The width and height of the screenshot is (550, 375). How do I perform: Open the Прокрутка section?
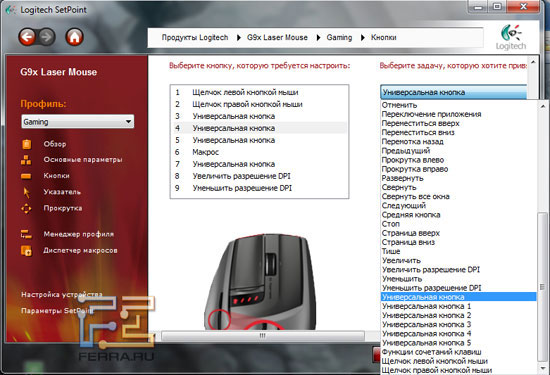(63, 208)
